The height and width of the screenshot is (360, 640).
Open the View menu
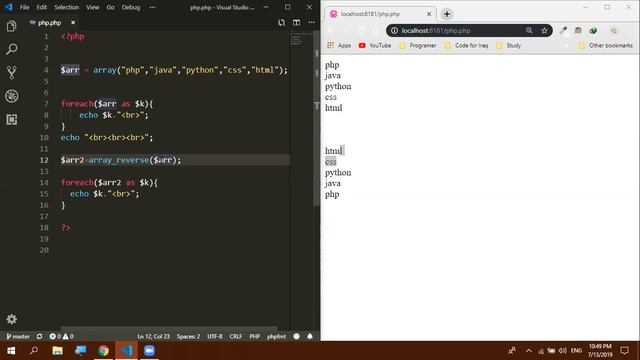93,7
